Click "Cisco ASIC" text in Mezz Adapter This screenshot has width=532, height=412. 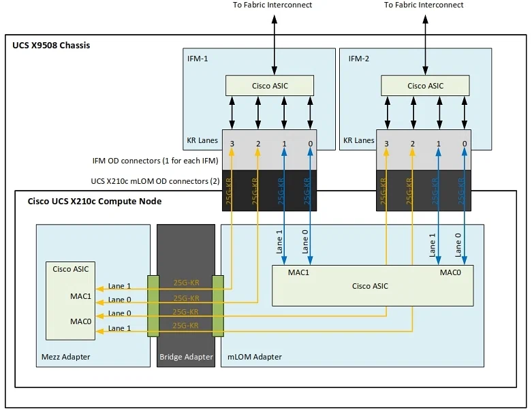click(71, 269)
